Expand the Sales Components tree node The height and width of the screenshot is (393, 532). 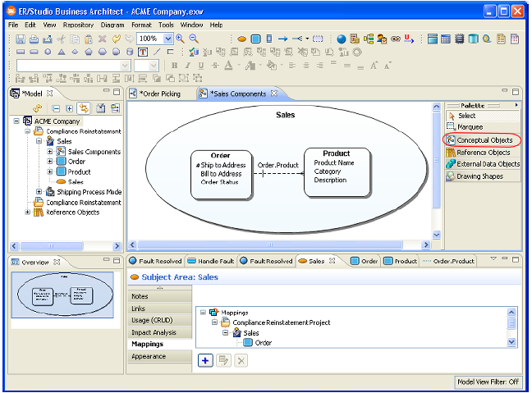(50, 152)
